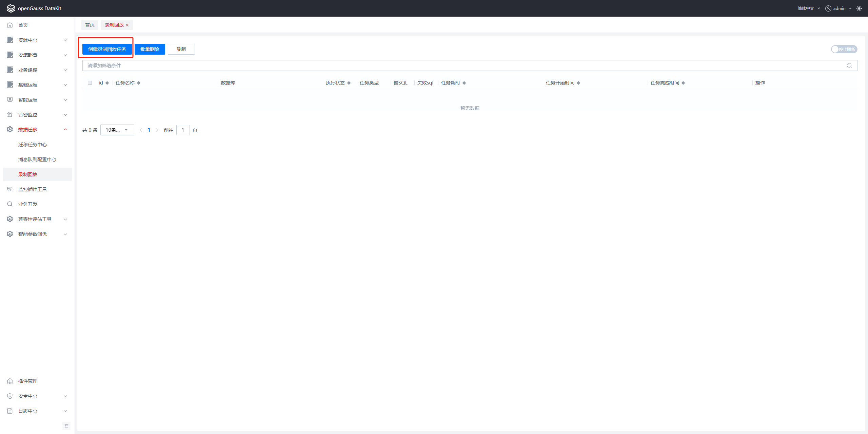Screen dimensions: 868x434
Task: Click the search magnifier icon in filter bar
Action: 849,65
